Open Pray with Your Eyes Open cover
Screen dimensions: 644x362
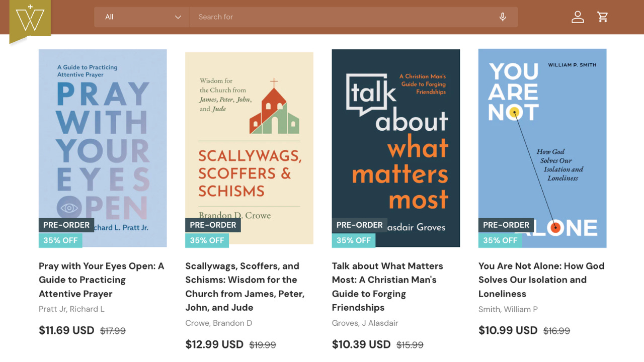pos(103,148)
